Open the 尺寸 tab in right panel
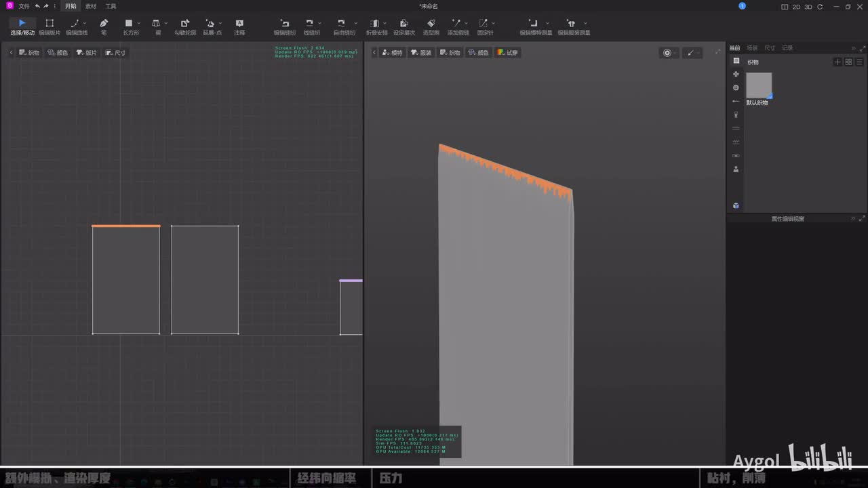This screenshot has height=488, width=868. click(770, 48)
